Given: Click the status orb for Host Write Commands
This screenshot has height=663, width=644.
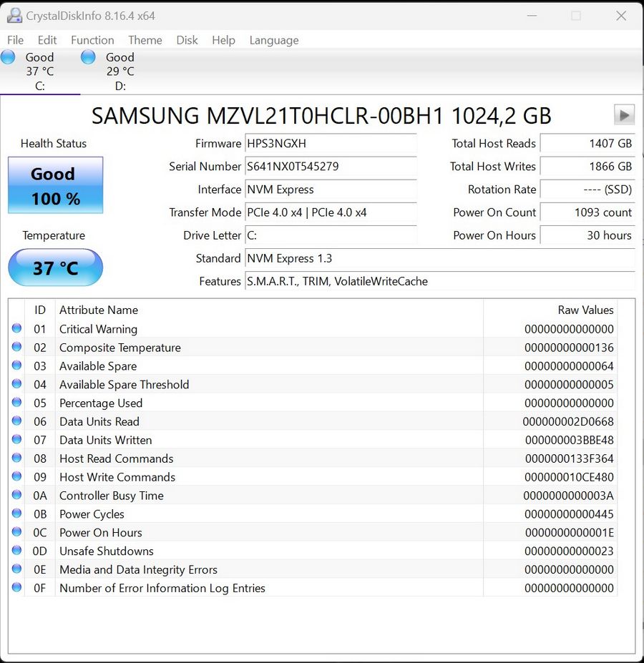Looking at the screenshot, I should click(17, 476).
